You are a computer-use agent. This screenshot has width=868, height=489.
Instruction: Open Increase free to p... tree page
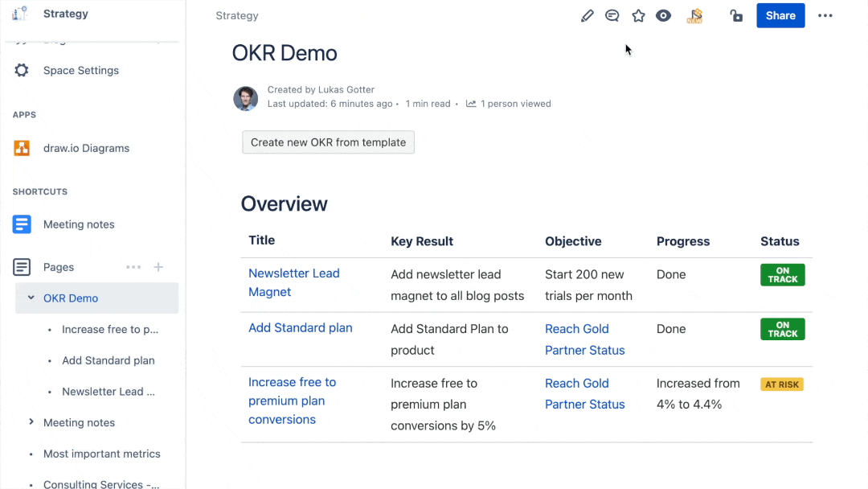click(109, 330)
